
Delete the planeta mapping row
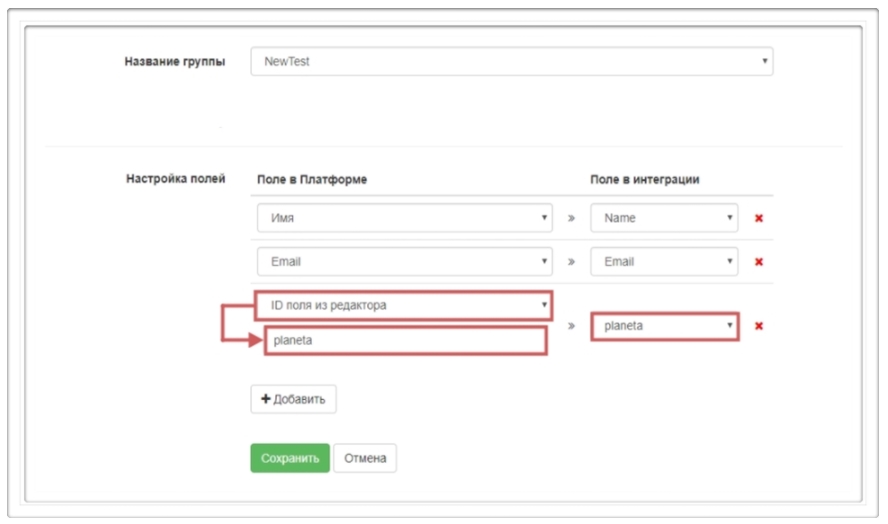(759, 326)
